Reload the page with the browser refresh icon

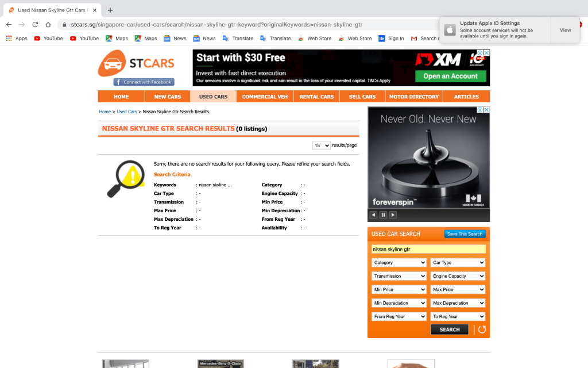click(35, 25)
